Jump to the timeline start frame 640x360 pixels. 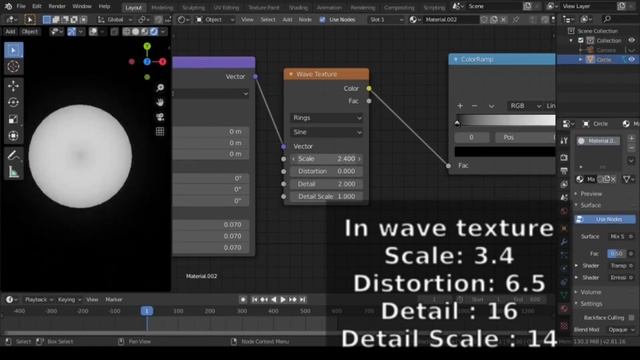[254, 300]
